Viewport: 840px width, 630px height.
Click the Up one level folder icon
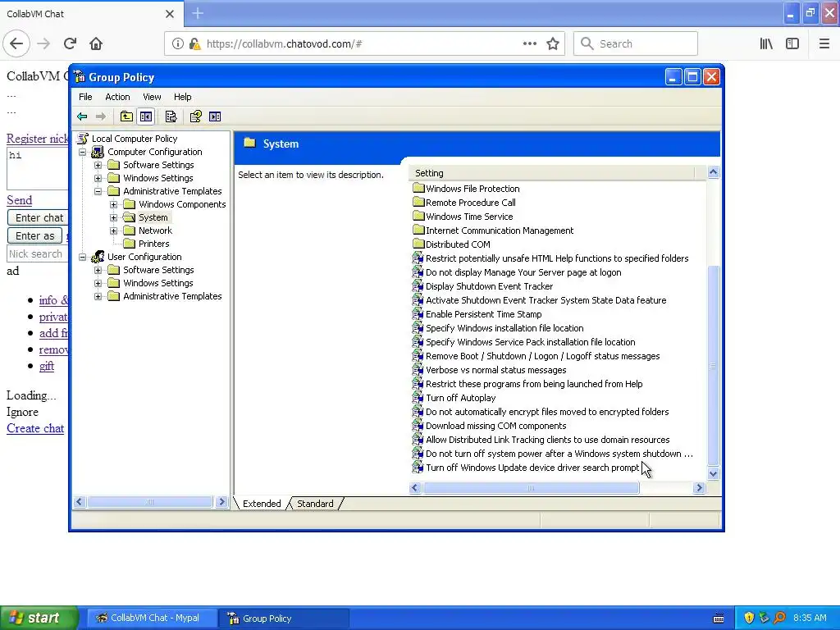126,116
